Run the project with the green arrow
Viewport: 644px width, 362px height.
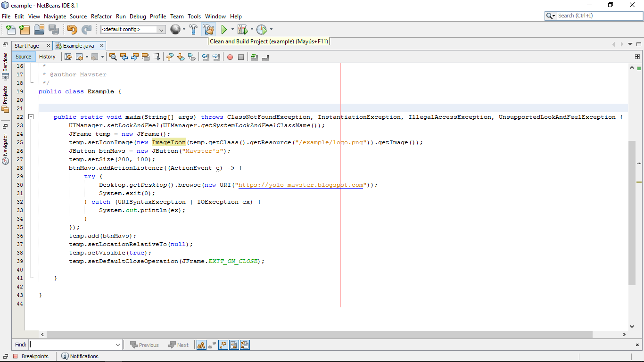223,29
